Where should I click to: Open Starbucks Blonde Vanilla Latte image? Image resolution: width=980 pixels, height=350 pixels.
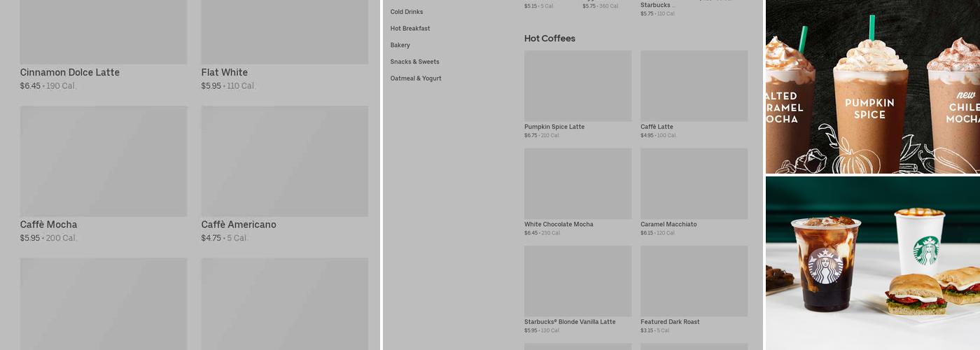coord(577,281)
